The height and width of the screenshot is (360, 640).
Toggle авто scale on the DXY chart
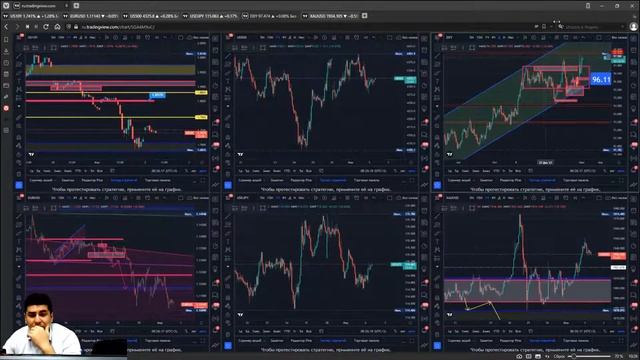[x=621, y=171]
